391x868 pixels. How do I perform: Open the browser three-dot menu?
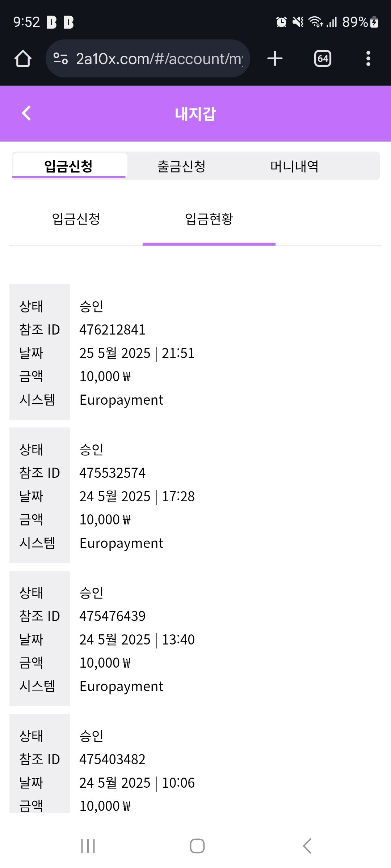coord(368,59)
